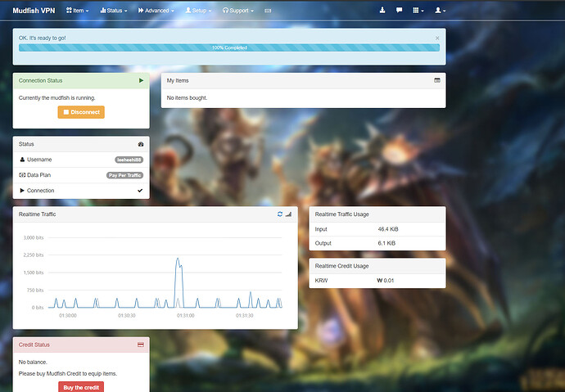Refresh the Realtime Traffic graph

(x=280, y=214)
